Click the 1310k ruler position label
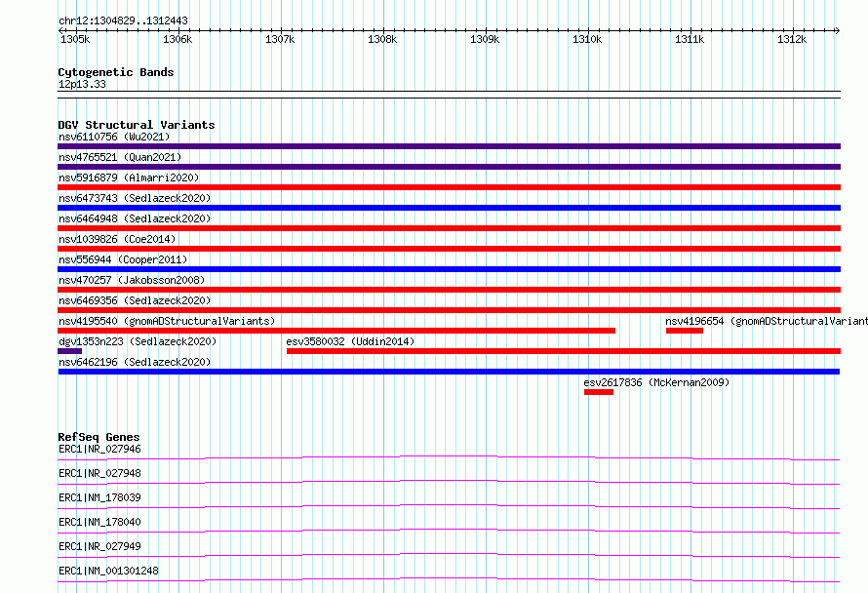Viewport: 868px width, 593px height. [x=587, y=40]
